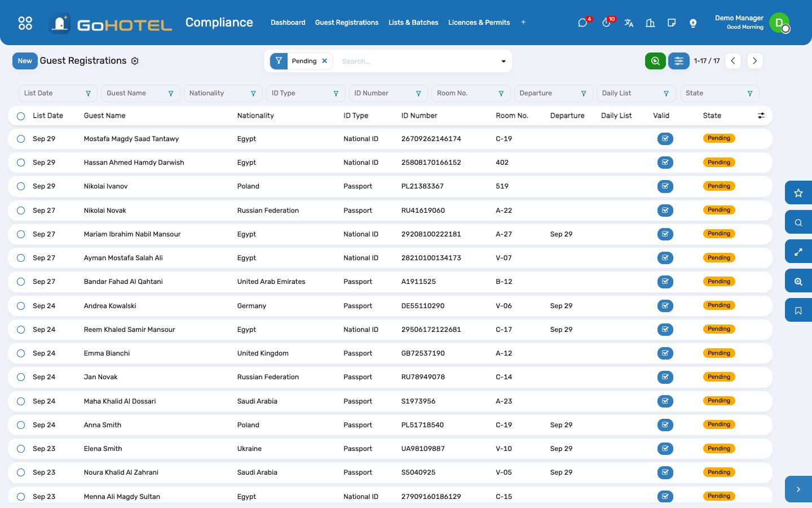Viewport: 812px width, 508px height.
Task: Click the language translate icon
Action: [629, 23]
